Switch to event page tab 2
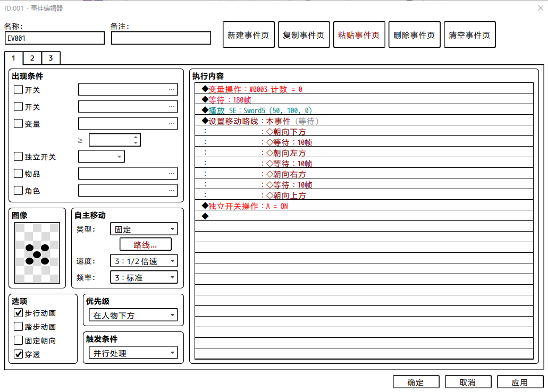The width and height of the screenshot is (548, 392). point(32,58)
